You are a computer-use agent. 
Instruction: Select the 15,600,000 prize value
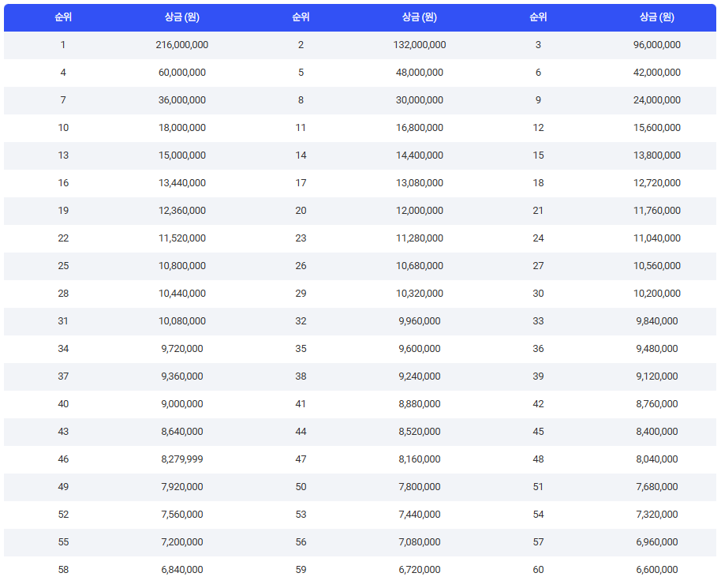pyautogui.click(x=656, y=128)
